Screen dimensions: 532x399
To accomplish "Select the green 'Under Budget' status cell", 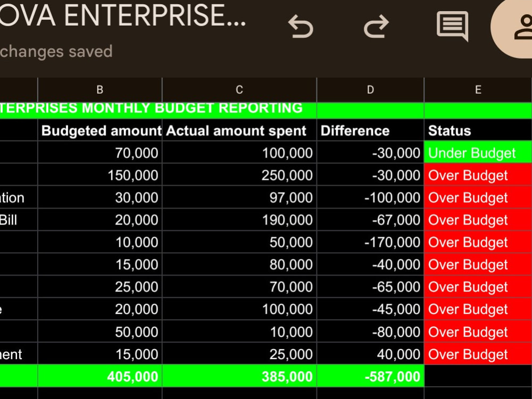I will point(478,152).
